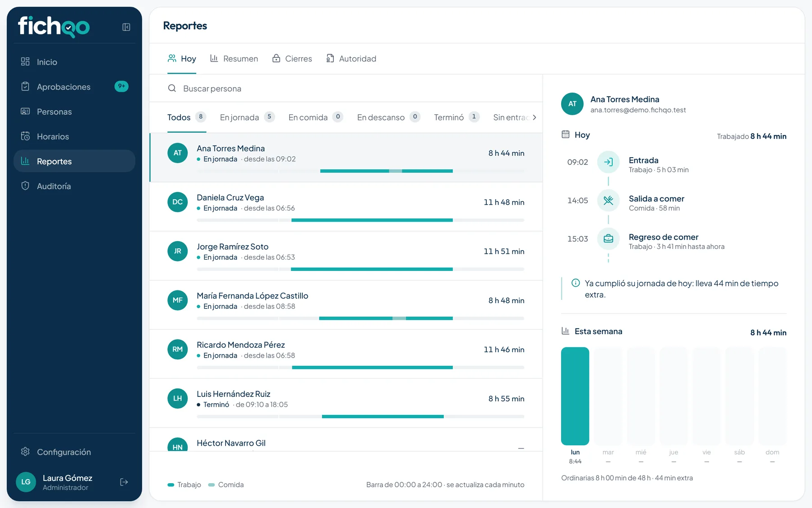Click Ricardo Mendoza Pérez's row
812x508 pixels.
coord(346,354)
